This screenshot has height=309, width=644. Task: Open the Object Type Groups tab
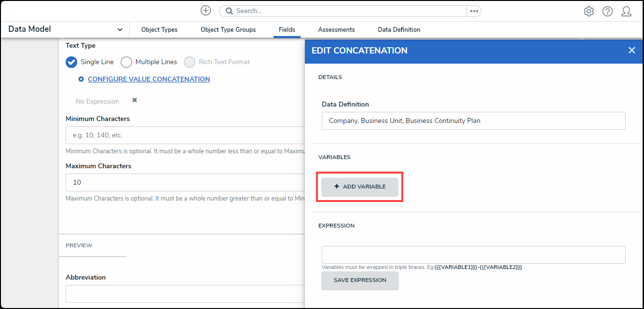coord(228,30)
